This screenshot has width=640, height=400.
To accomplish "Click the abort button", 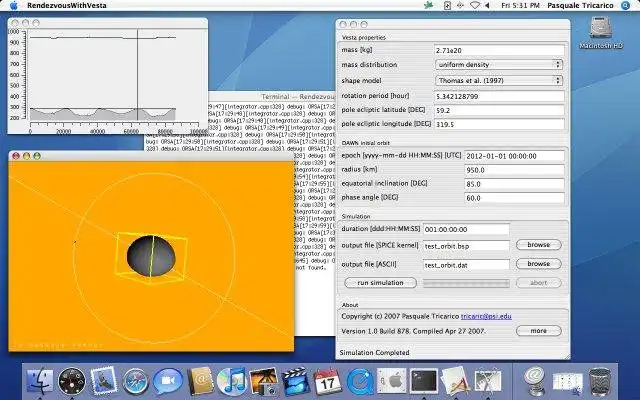I will coord(538,282).
